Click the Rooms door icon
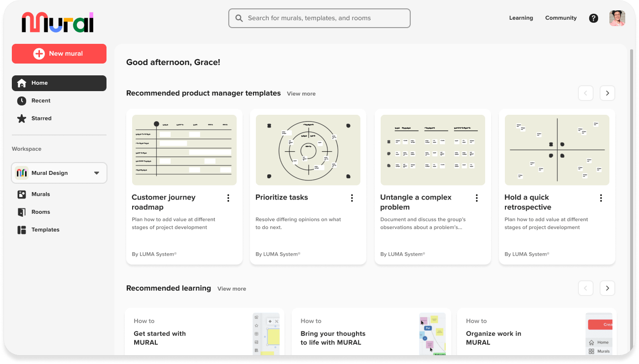 [22, 212]
